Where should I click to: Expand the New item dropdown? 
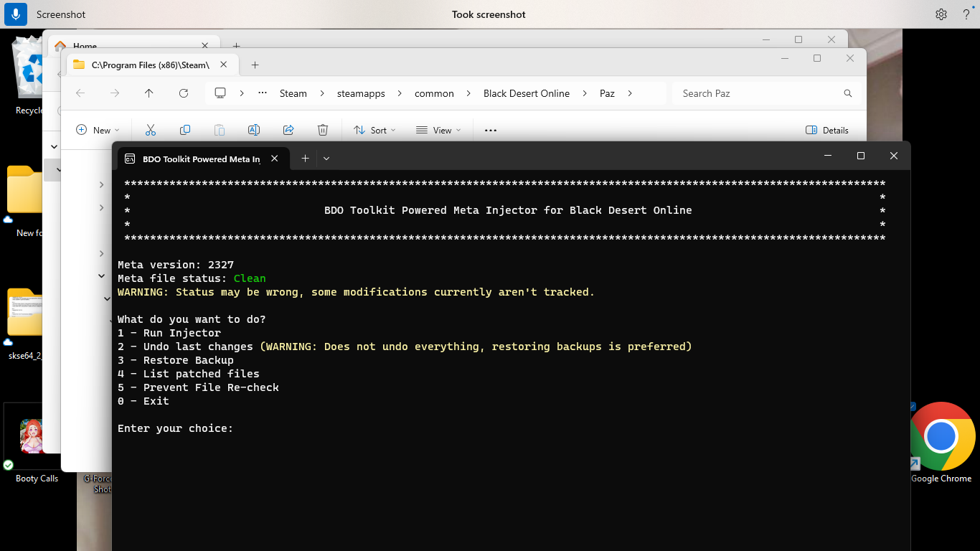pyautogui.click(x=98, y=130)
